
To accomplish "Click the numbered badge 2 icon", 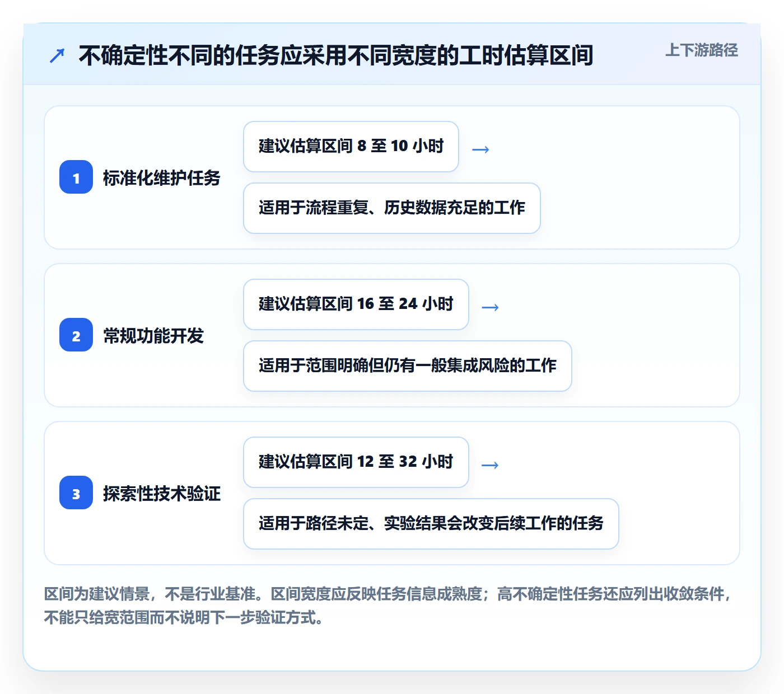I will tap(76, 335).
